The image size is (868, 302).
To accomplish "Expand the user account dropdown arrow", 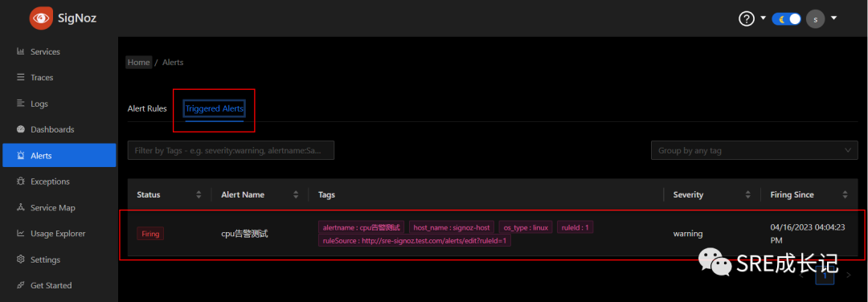I will (x=833, y=18).
